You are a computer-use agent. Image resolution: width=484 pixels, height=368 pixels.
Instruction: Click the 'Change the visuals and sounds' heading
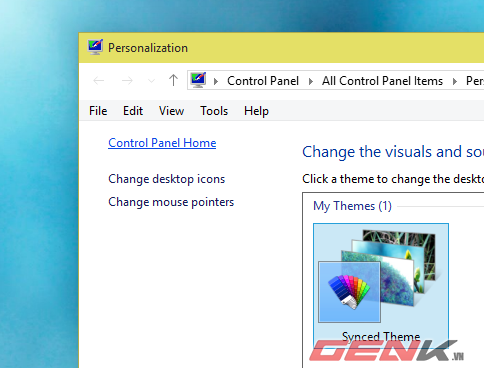pyautogui.click(x=393, y=152)
